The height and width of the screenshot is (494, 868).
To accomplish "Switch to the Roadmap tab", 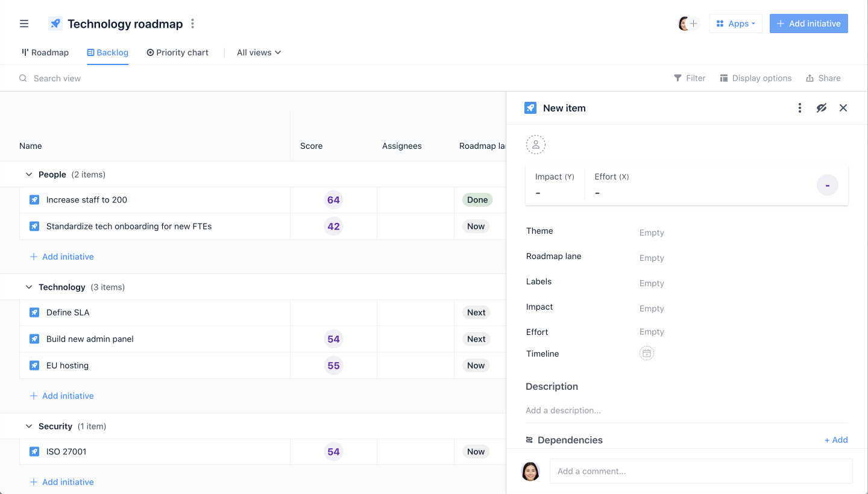I will click(x=45, y=52).
